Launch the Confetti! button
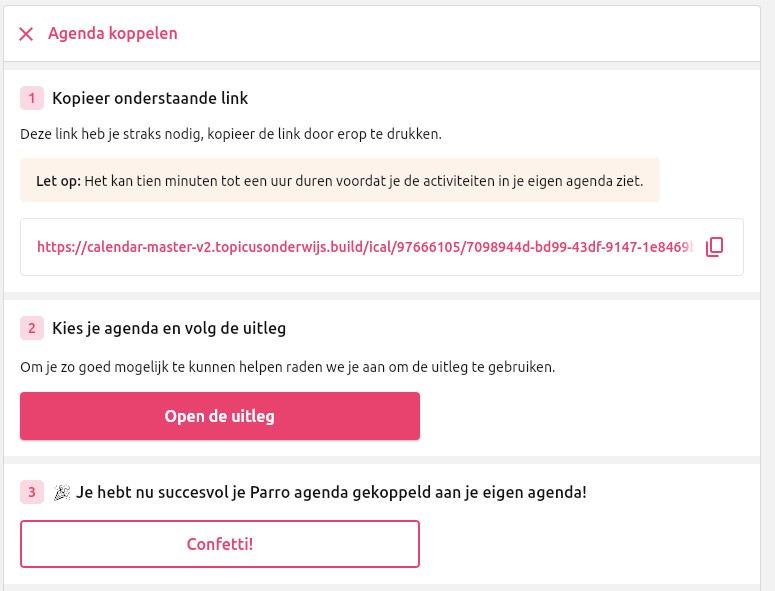The width and height of the screenshot is (775, 591). pos(220,544)
